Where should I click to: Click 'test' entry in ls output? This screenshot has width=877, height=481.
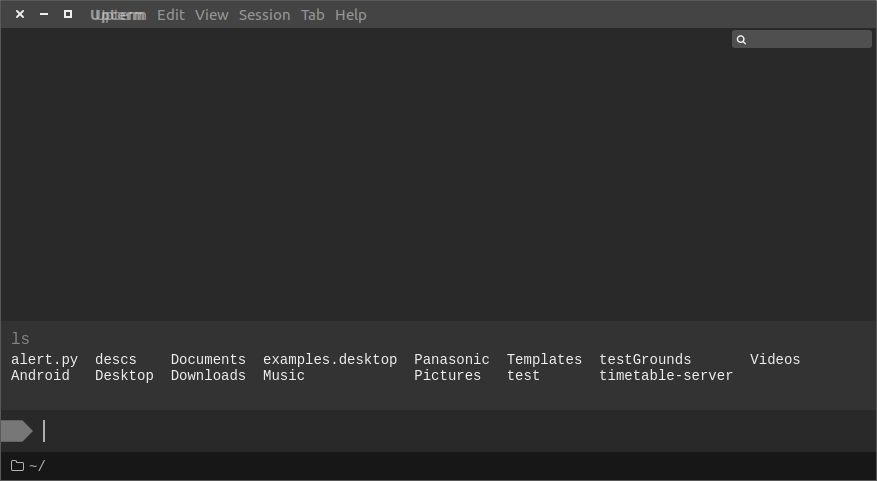coord(524,375)
